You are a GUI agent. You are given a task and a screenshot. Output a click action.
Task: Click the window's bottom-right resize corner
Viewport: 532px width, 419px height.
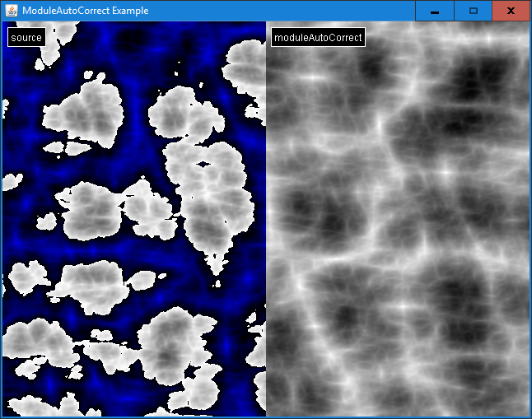tap(530, 417)
